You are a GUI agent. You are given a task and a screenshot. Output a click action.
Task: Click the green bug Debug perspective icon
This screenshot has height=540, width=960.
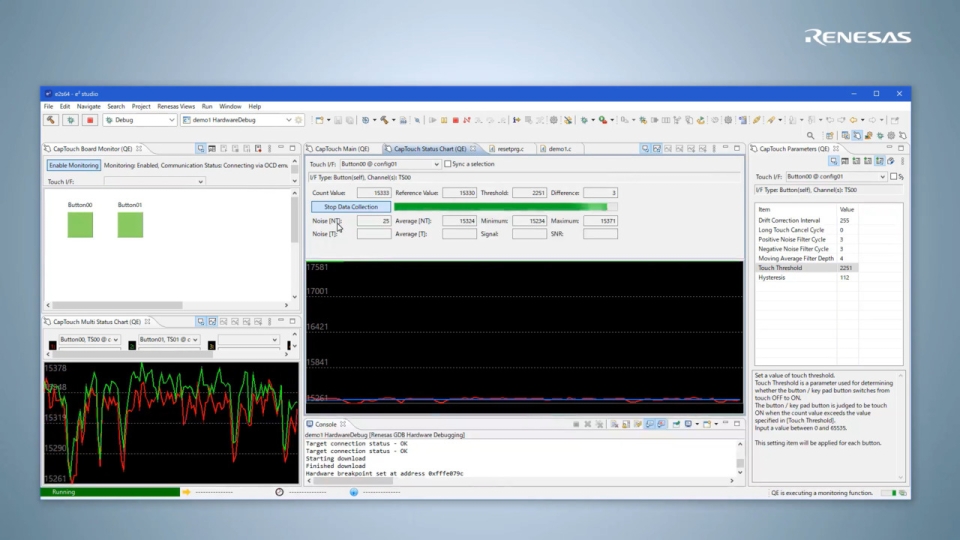pos(880,135)
